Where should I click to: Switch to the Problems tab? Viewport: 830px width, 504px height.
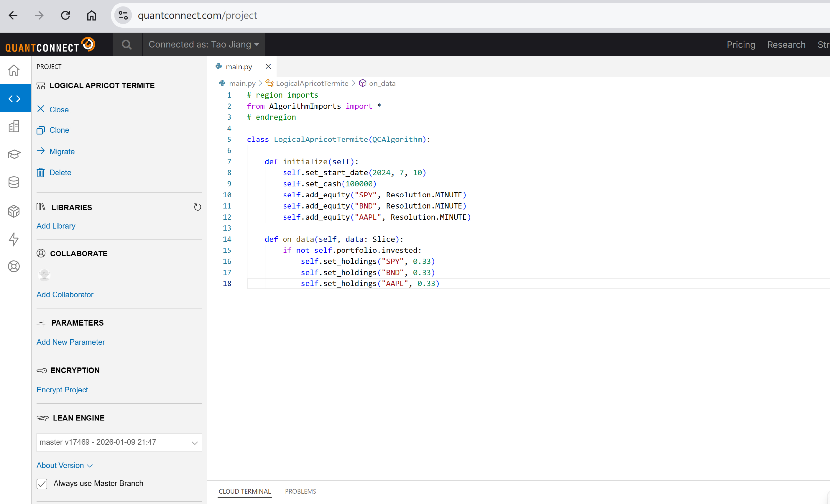tap(300, 491)
